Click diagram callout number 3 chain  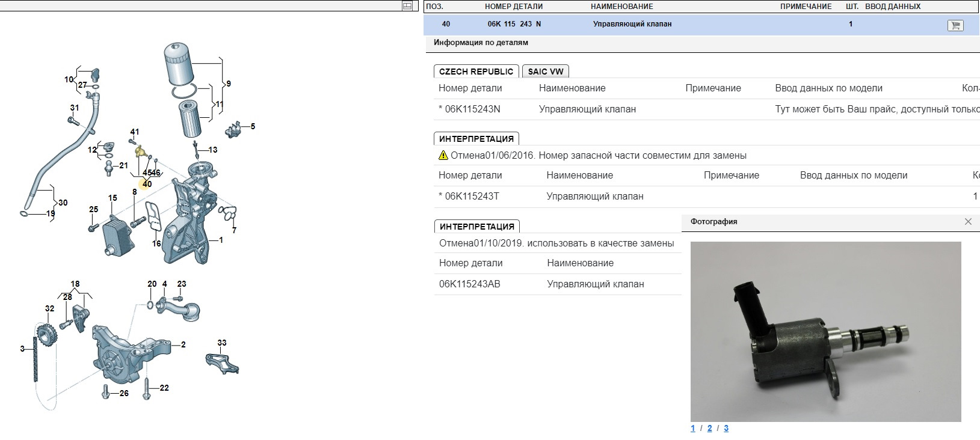pyautogui.click(x=22, y=349)
